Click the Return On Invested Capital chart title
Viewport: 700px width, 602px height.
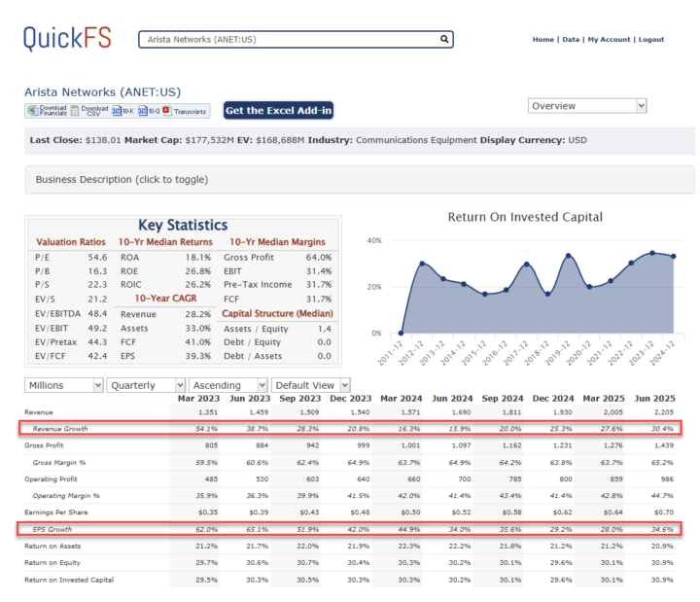click(525, 217)
